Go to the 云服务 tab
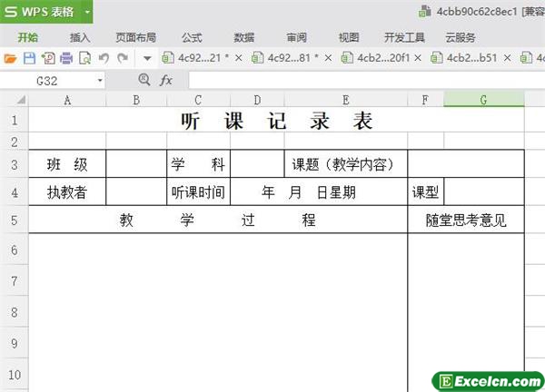The height and width of the screenshot is (392, 545). pyautogui.click(x=461, y=37)
